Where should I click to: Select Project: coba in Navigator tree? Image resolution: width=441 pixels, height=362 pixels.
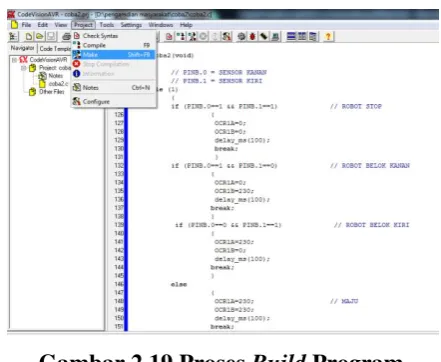(55, 68)
